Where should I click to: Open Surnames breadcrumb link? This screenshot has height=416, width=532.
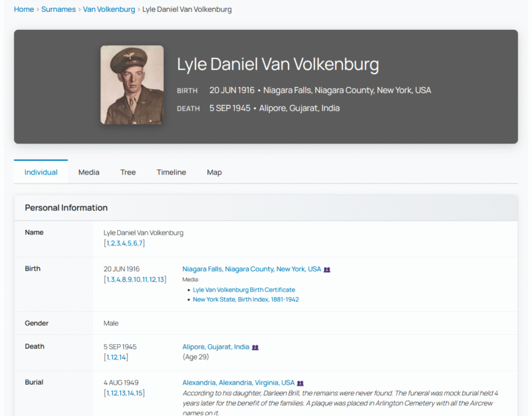coord(59,9)
